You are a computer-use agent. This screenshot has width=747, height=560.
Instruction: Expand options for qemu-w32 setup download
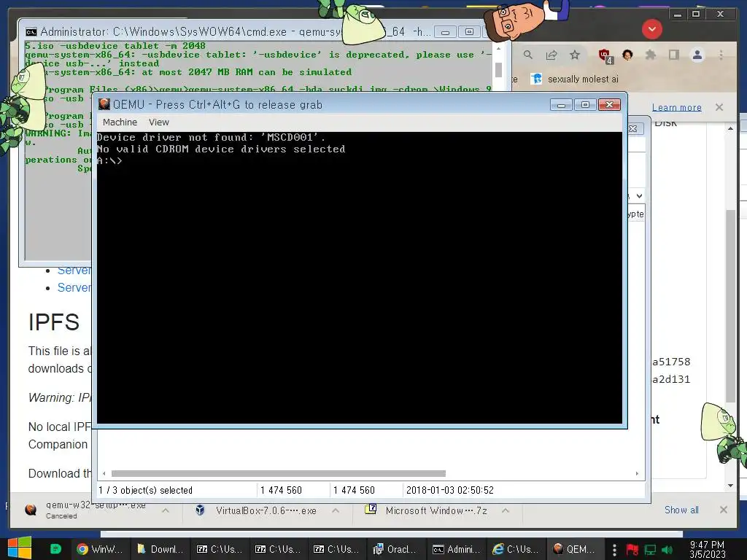point(166,510)
